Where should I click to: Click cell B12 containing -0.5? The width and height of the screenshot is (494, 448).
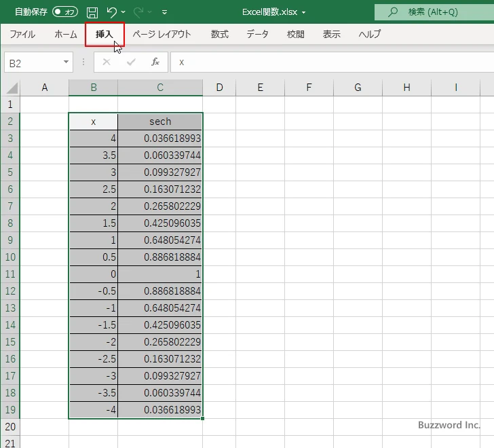pyautogui.click(x=93, y=291)
